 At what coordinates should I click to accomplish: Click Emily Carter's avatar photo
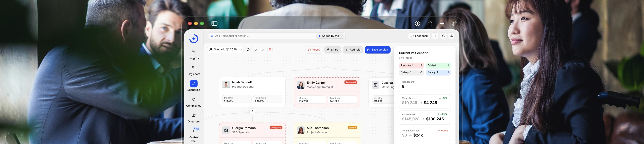point(301,85)
